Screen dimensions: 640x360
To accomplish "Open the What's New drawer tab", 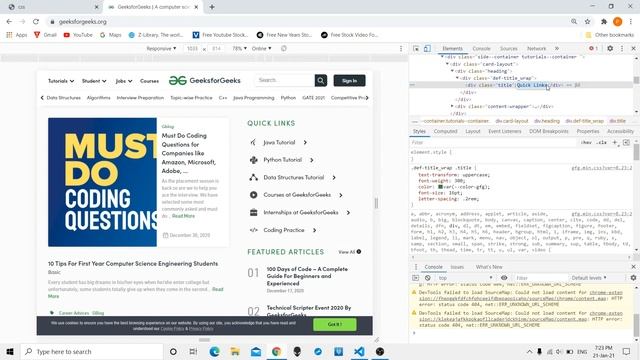I will point(489,267).
